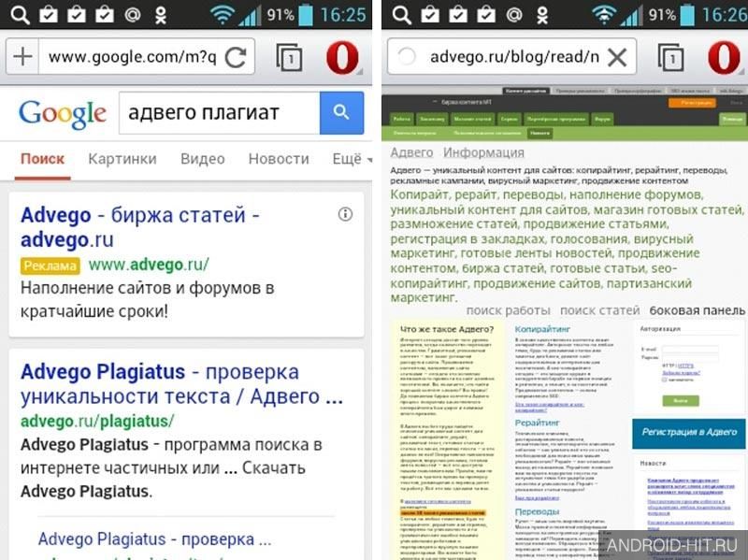The width and height of the screenshot is (748, 560).
Task: Open sub-link Advego Plagiatus - проверка ...
Action: [x=154, y=539]
